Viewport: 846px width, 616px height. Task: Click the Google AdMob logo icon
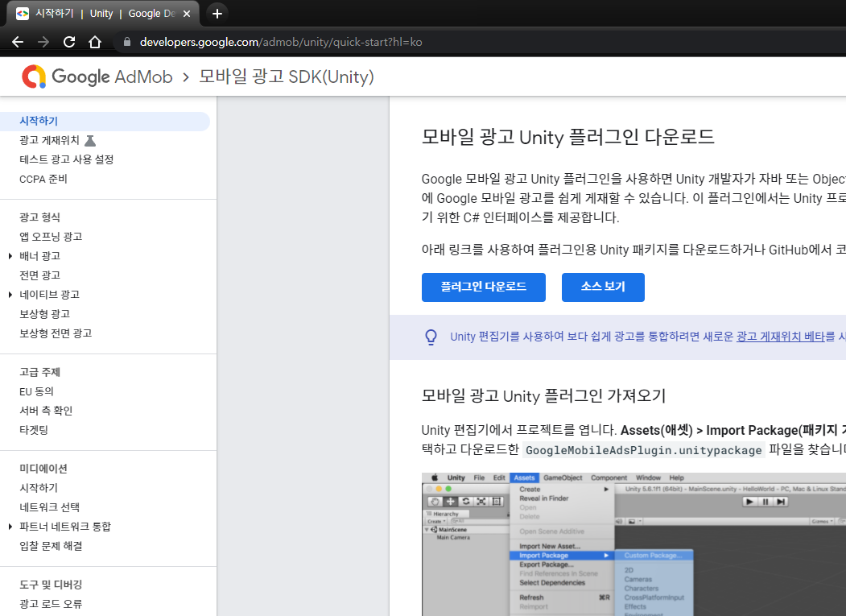coord(34,76)
